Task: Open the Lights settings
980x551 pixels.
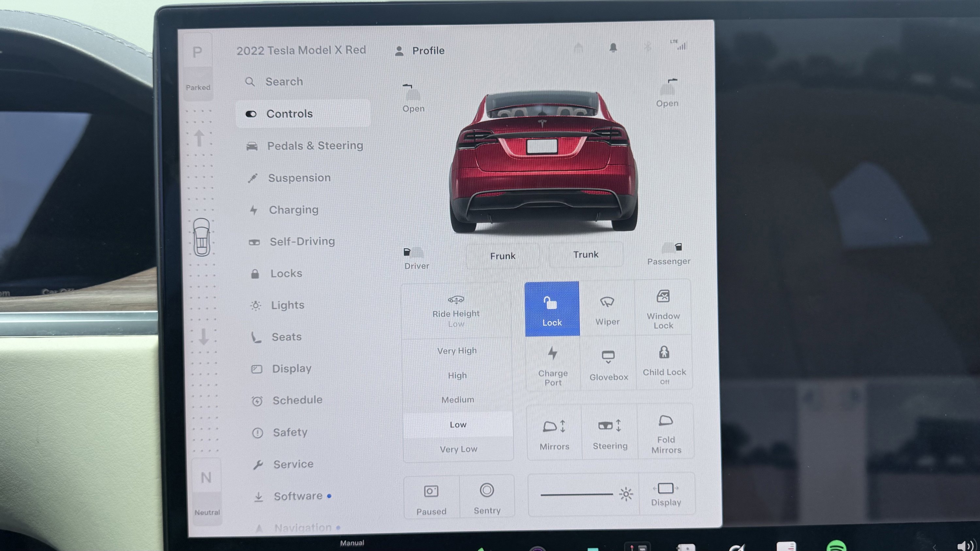Action: (278, 305)
